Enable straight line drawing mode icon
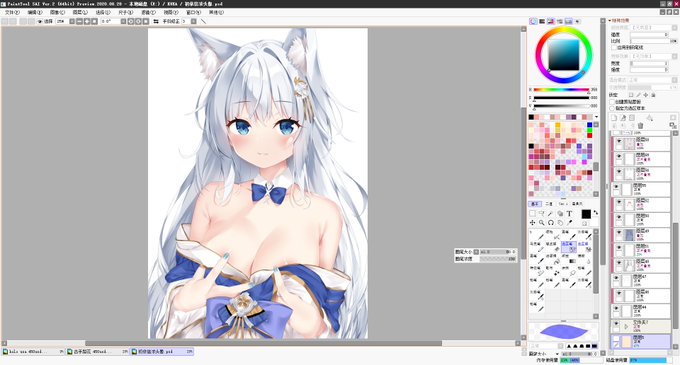The height and width of the screenshot is (365, 680). (203, 21)
